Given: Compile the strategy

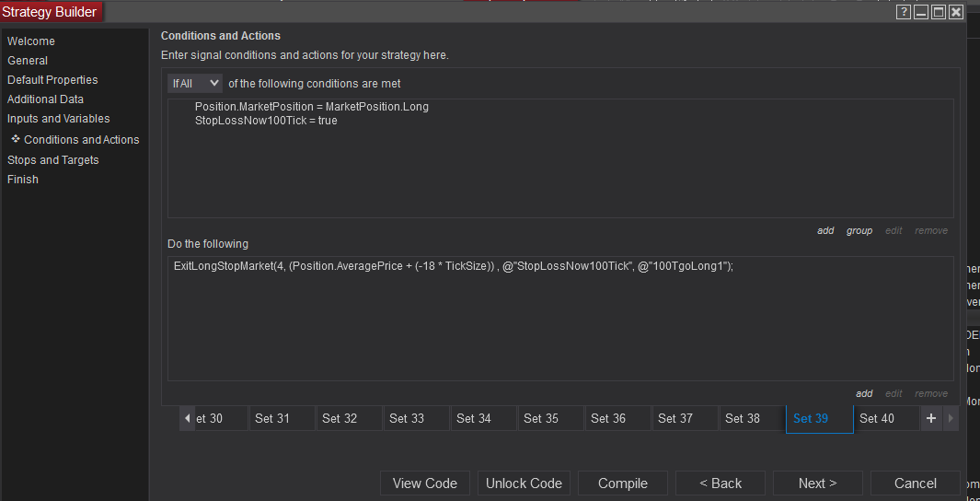Looking at the screenshot, I should pyautogui.click(x=623, y=484).
